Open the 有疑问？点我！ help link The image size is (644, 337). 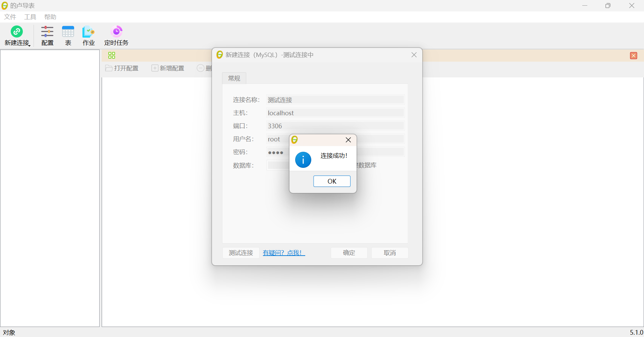click(284, 253)
